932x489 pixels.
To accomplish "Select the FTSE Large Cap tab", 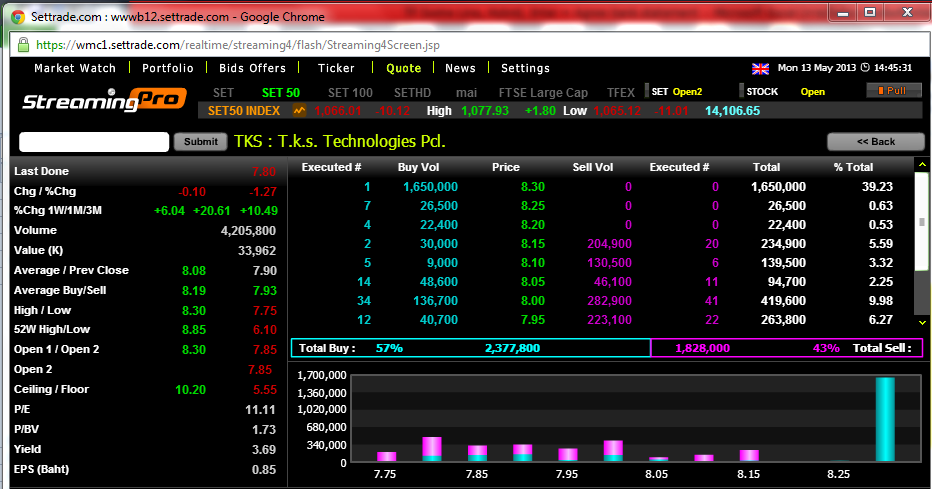I will pos(543,93).
